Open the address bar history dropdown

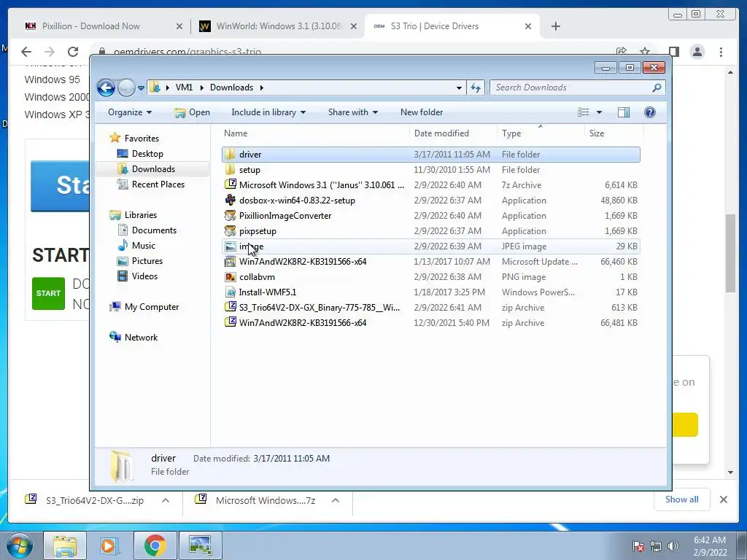point(459,87)
